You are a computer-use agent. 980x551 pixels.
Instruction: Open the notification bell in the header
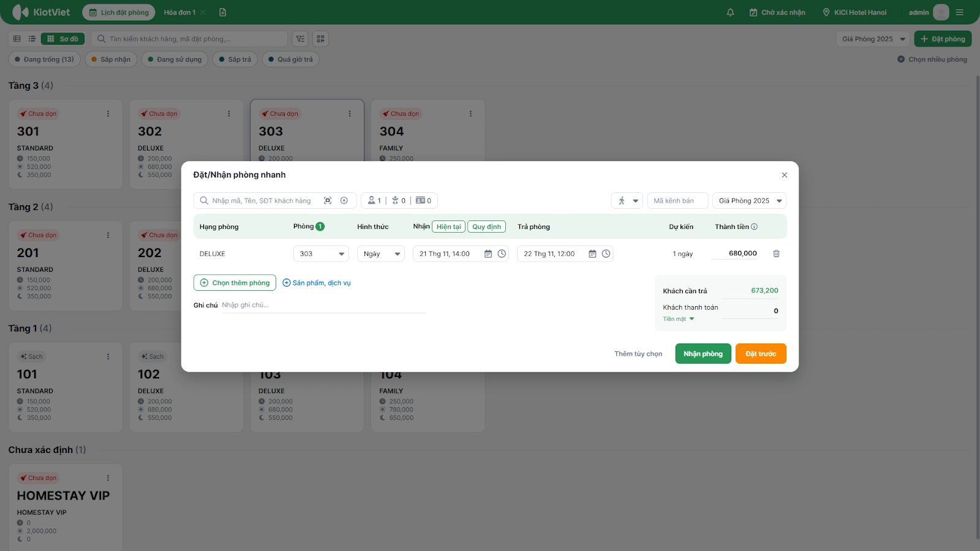(730, 12)
